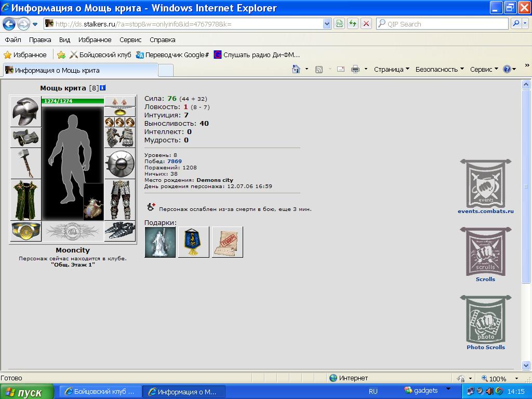This screenshot has height=399, width=532.
Task: Go back using the browser Back button
Action: pos(9,24)
